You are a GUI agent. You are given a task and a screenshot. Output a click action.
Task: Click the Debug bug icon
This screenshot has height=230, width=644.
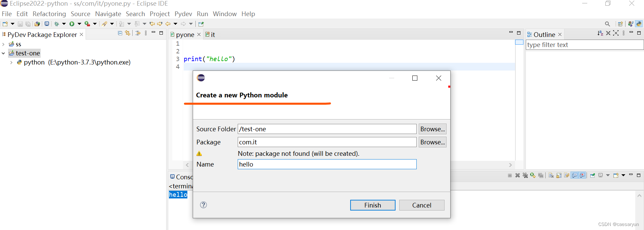click(x=57, y=24)
